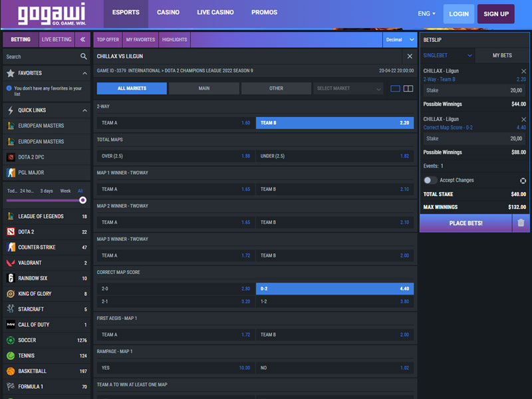Open the Casino nav tab
Image resolution: width=532 pixels, height=399 pixels.
[168, 13]
